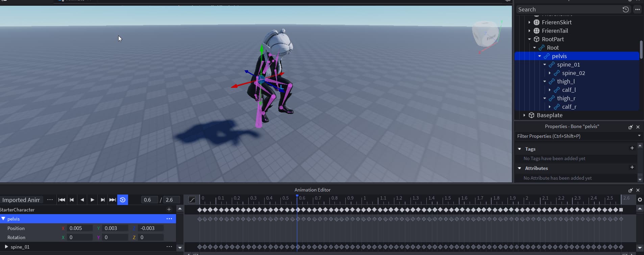Select thigh_l bone in Explorer
This screenshot has height=255, width=644.
[566, 81]
